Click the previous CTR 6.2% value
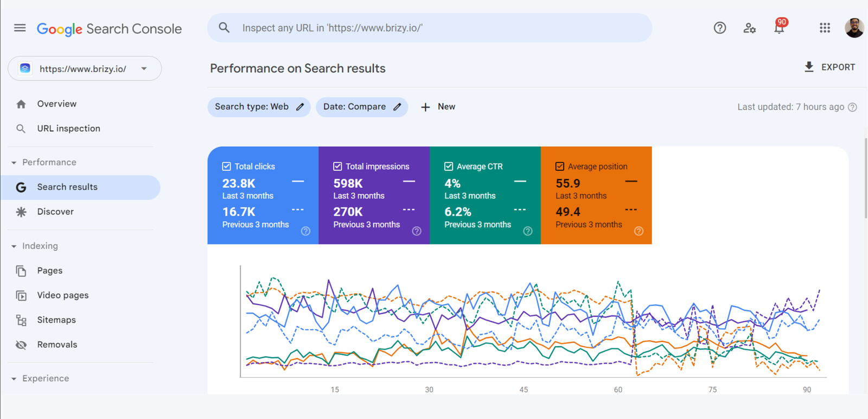Screen dimensions: 868x419 coord(458,212)
